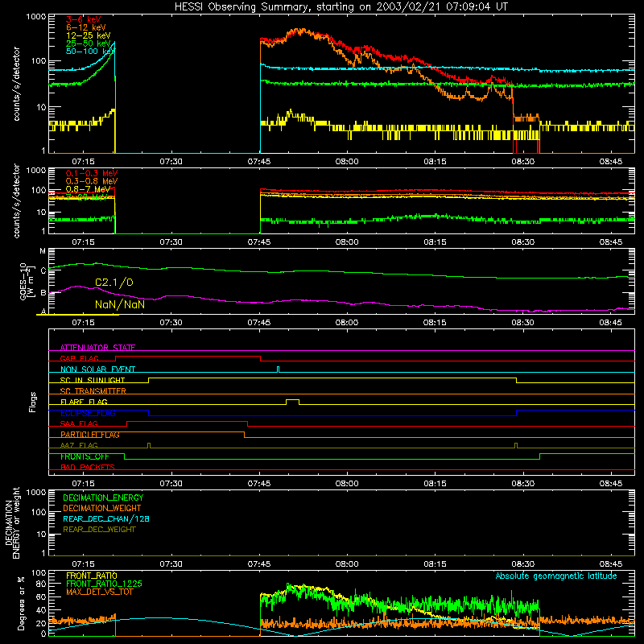Select the 50-100 keV legend label

90,52
